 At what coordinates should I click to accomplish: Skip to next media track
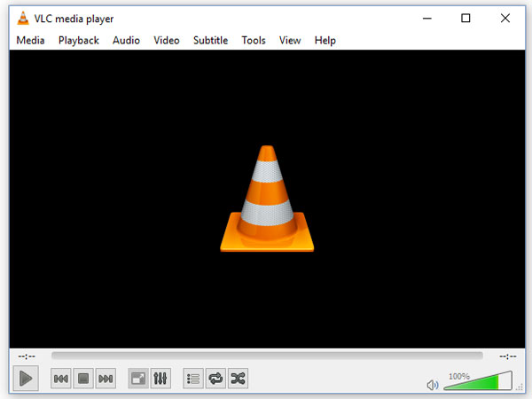(106, 379)
